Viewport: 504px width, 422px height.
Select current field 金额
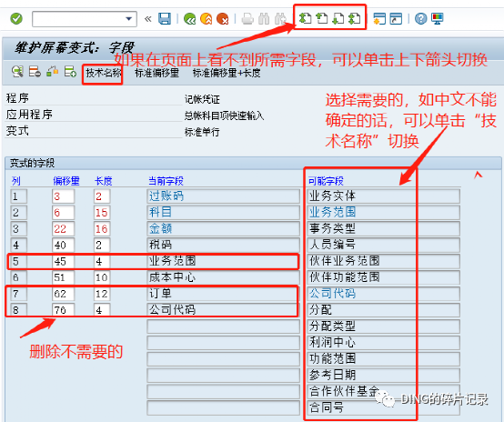[x=223, y=228]
